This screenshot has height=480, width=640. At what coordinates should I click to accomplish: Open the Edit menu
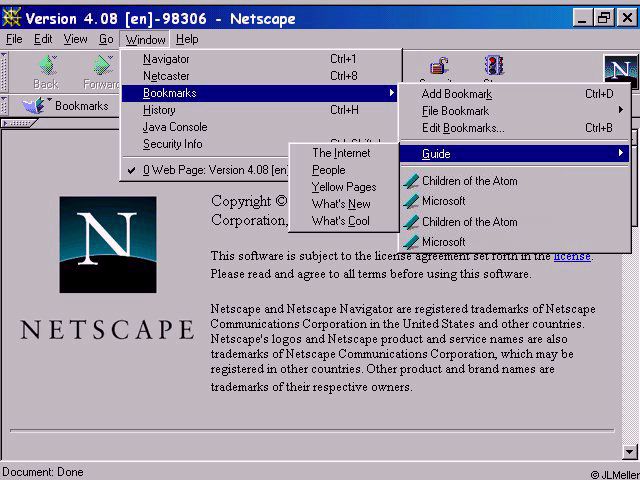click(43, 39)
